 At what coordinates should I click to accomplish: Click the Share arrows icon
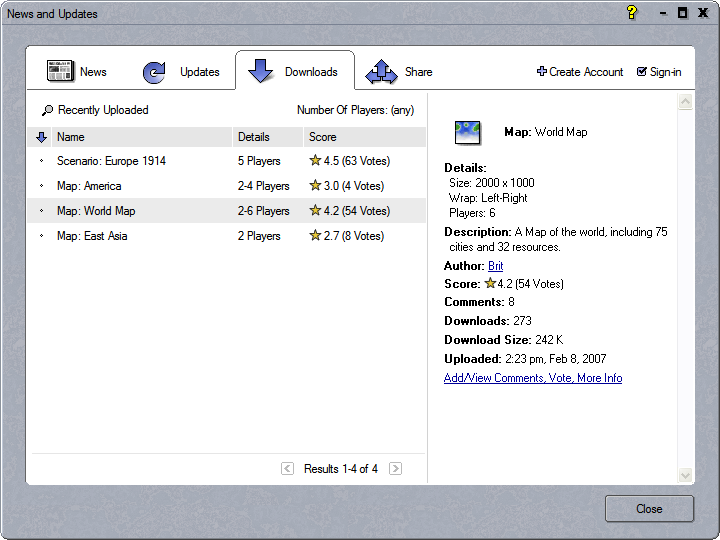pyautogui.click(x=381, y=72)
